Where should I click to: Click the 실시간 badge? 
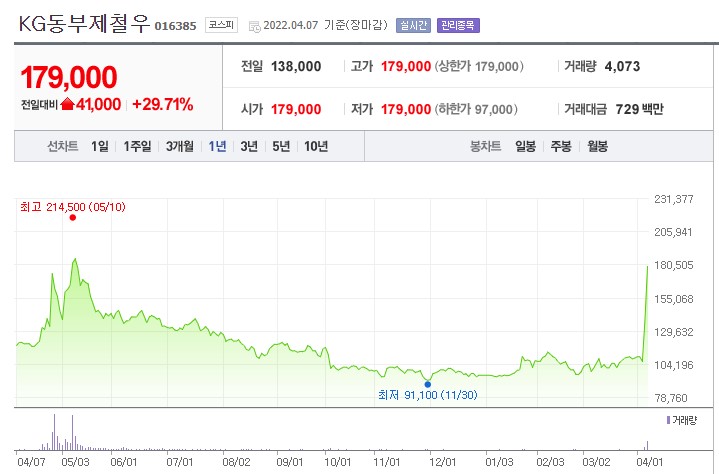(413, 25)
